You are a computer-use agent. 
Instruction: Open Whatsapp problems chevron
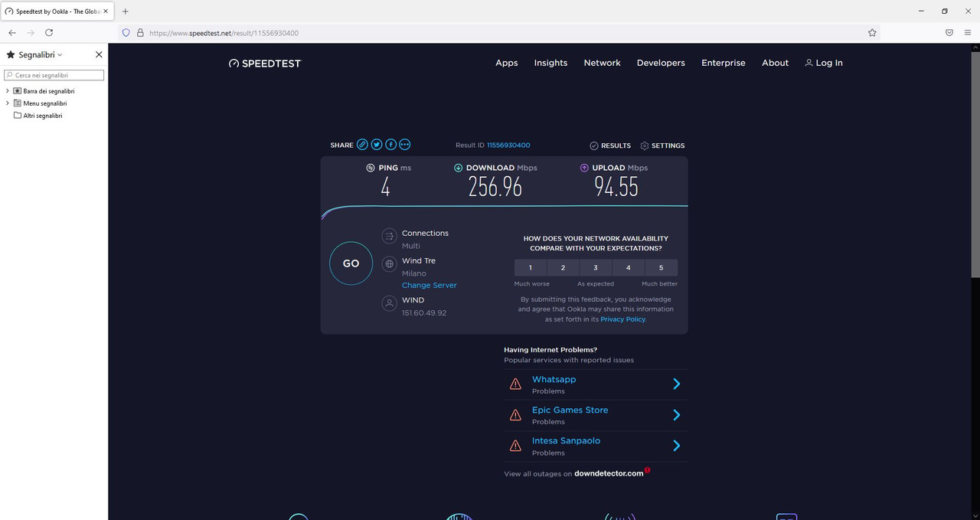point(676,384)
